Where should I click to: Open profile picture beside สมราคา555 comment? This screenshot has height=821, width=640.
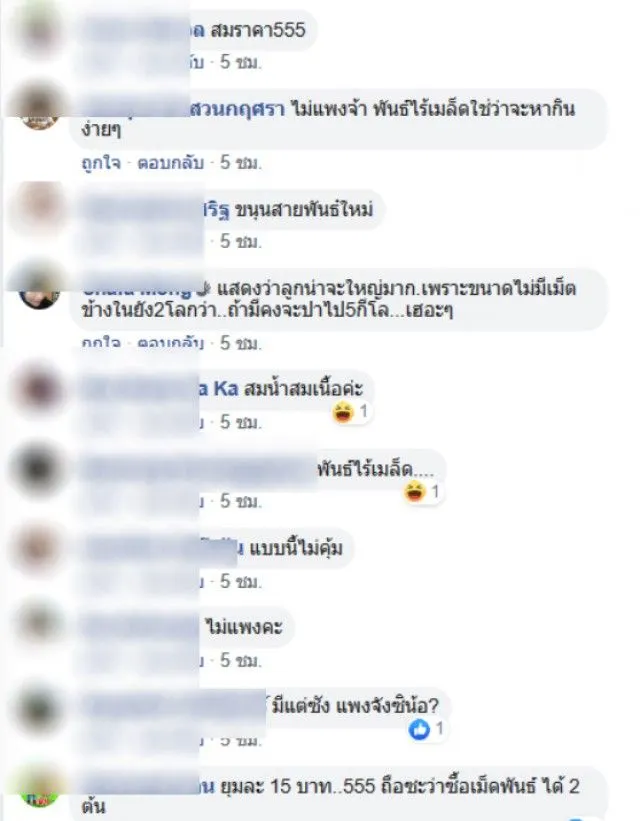(x=39, y=30)
